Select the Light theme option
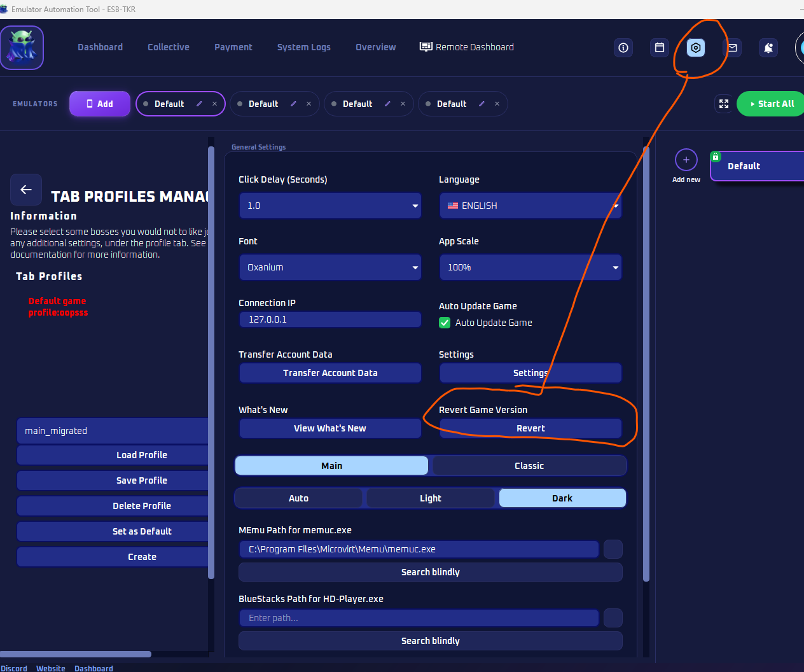 (x=431, y=498)
